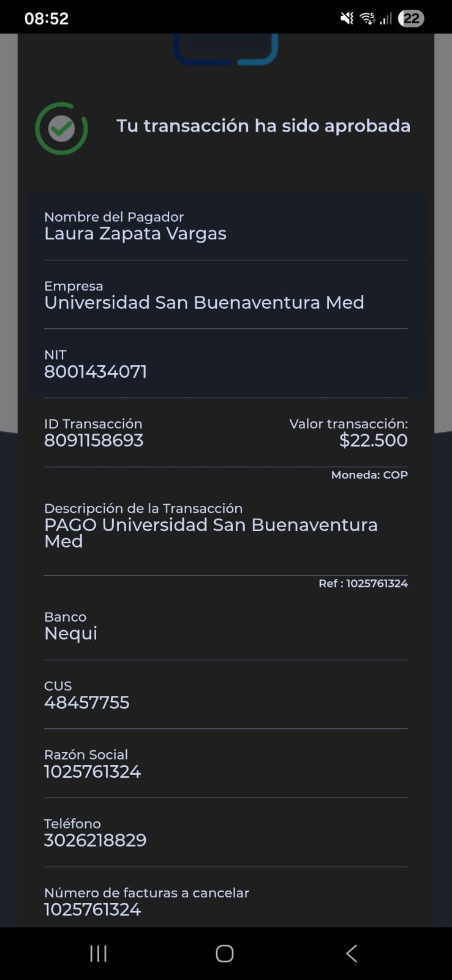This screenshot has height=980, width=452.
Task: Open recent apps from navigation bar
Action: point(99,953)
